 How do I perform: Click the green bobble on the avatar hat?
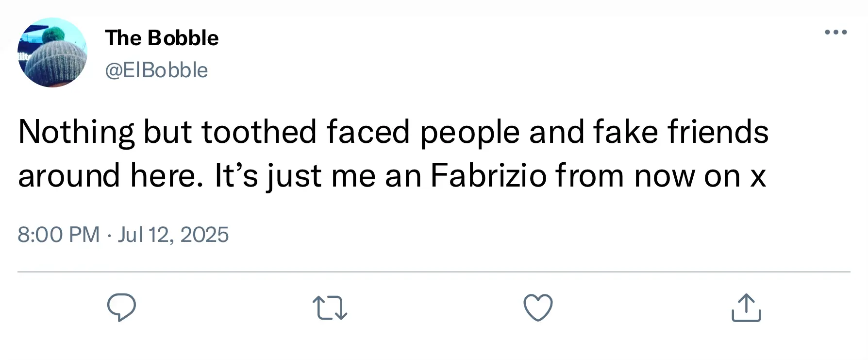53,34
